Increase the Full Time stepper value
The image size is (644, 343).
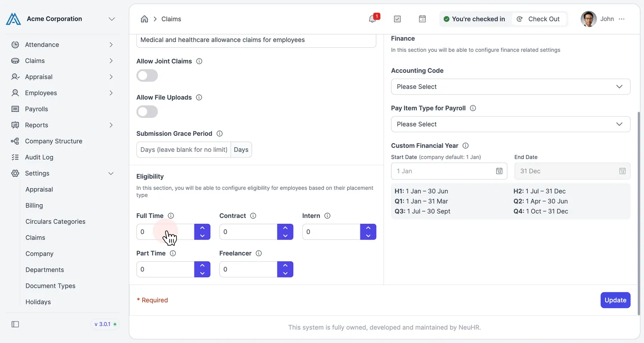[x=202, y=228]
